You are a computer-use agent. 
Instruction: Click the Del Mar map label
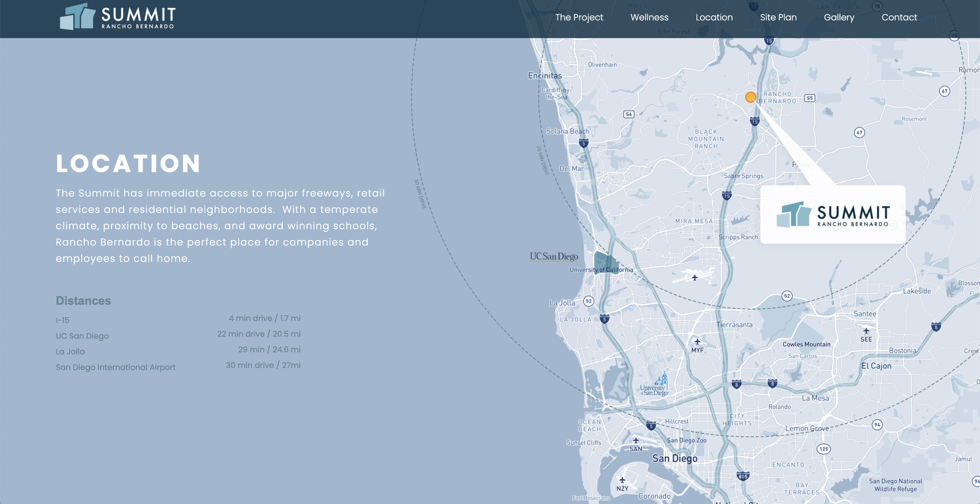(571, 168)
